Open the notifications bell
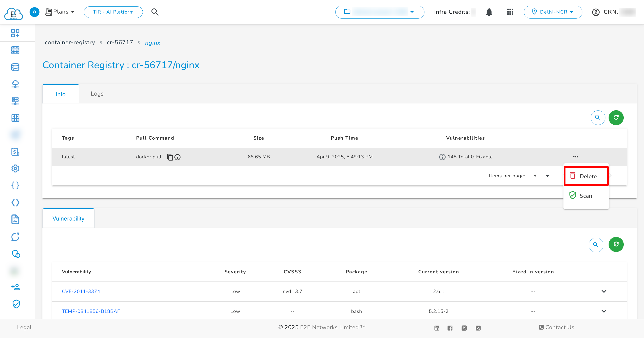Viewport: 644px width, 338px height. (489, 12)
